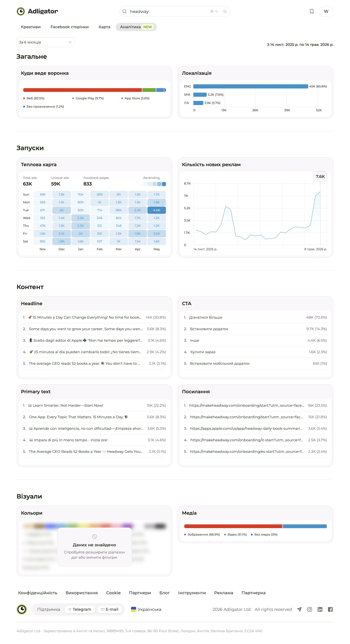Open Facebook icon in footer

[330, 609]
